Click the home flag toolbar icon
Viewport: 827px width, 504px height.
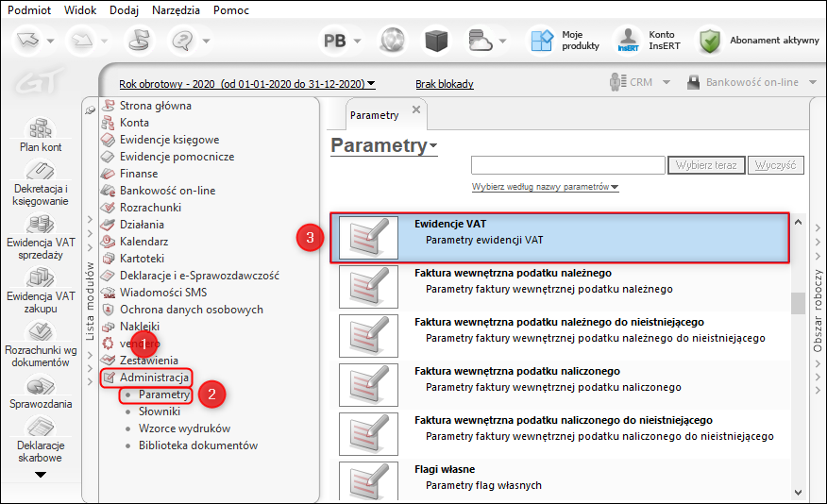coord(139,41)
